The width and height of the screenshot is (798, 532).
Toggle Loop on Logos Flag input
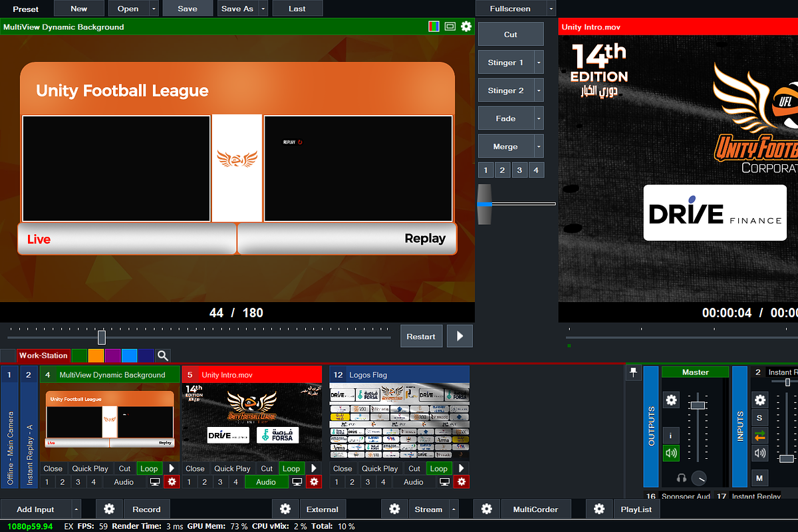pos(439,468)
